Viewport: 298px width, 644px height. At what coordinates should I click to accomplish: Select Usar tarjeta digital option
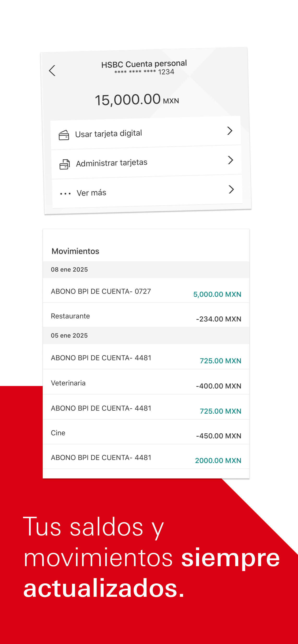(146, 133)
